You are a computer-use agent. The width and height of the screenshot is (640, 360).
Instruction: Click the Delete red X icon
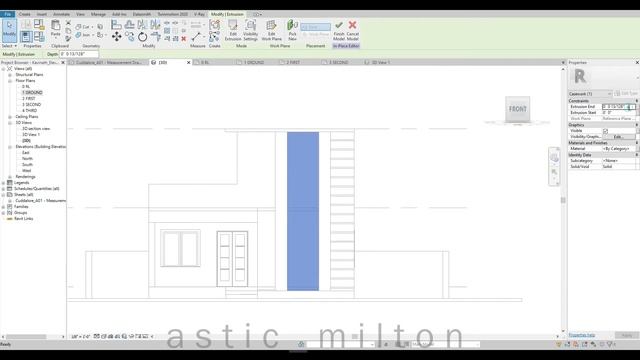[184, 38]
